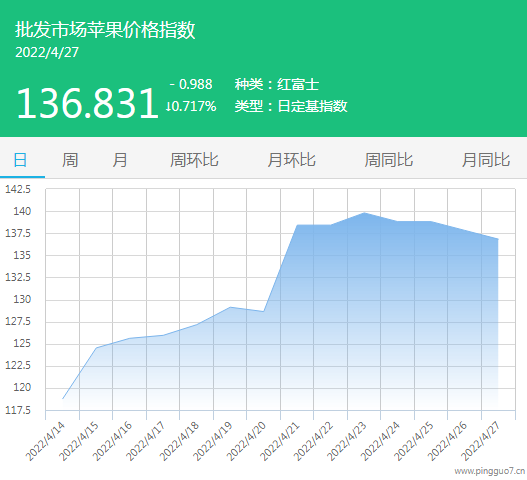Click the chart title 批发市场苹果价格指数

[105, 30]
